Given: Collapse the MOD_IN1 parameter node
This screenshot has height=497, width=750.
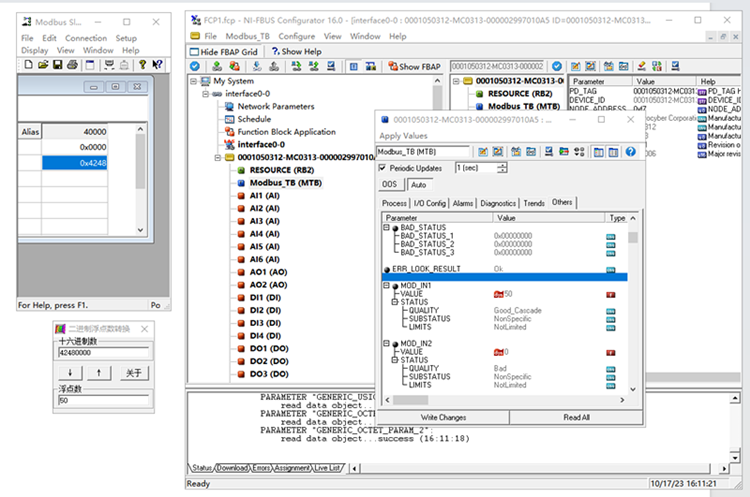Looking at the screenshot, I should click(x=386, y=286).
